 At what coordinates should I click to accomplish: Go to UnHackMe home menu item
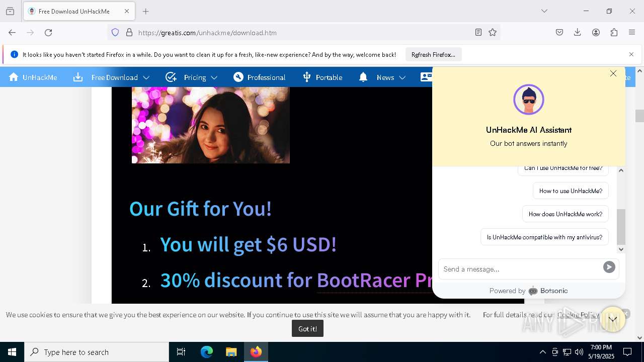tap(33, 77)
